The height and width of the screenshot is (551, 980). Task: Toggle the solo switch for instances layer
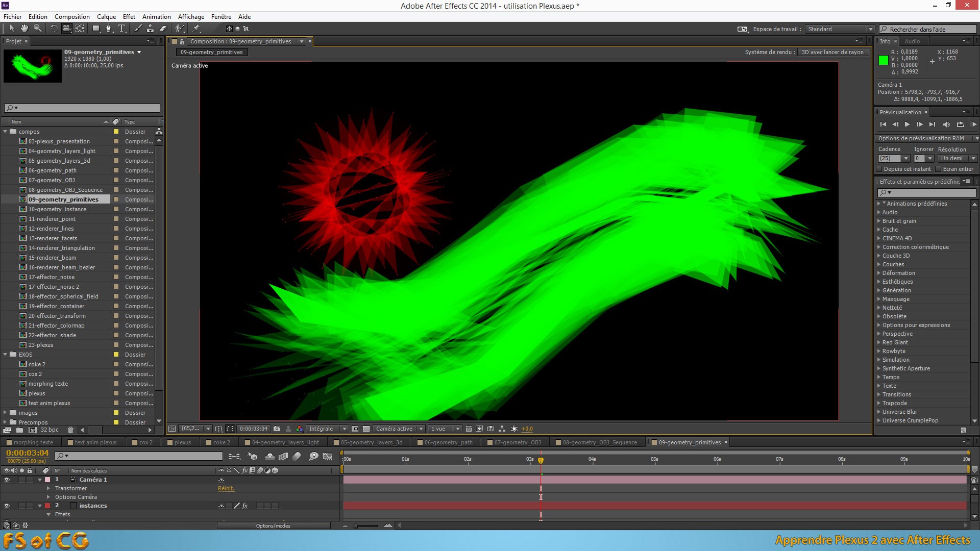pos(19,505)
